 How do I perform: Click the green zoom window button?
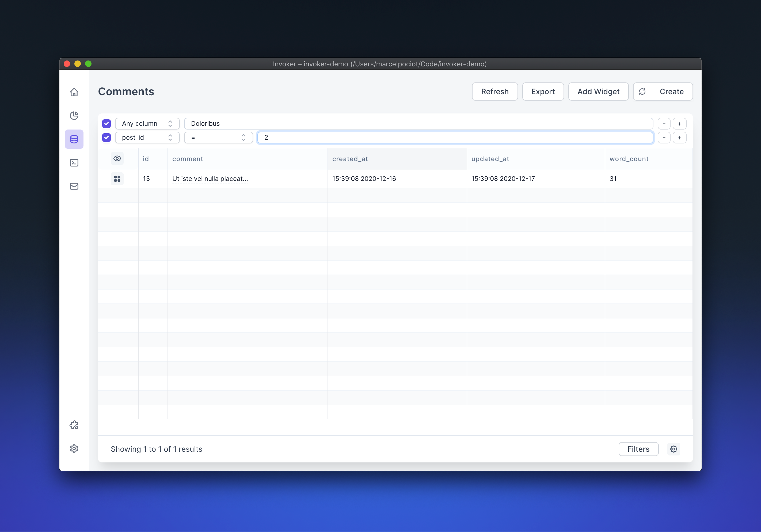(x=88, y=64)
